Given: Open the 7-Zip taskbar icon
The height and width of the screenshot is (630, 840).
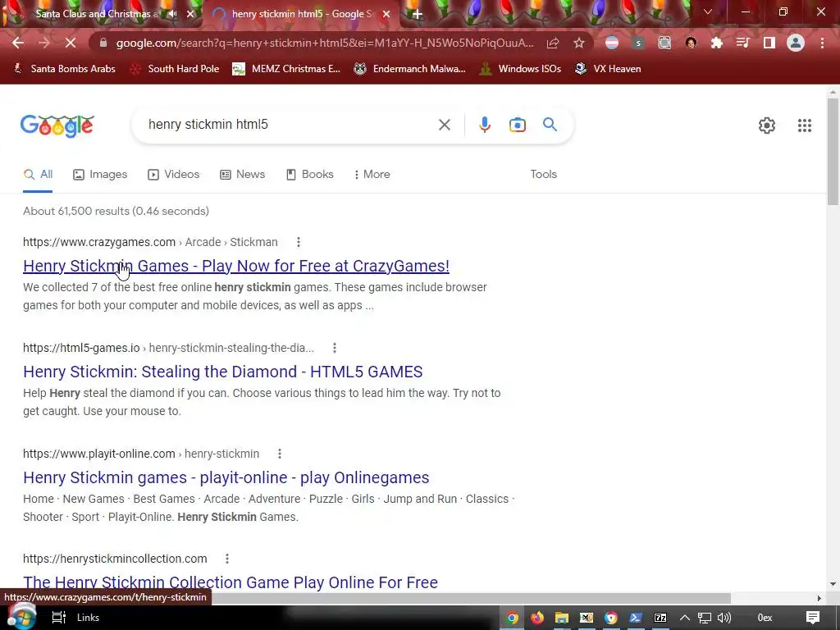Looking at the screenshot, I should click(660, 618).
